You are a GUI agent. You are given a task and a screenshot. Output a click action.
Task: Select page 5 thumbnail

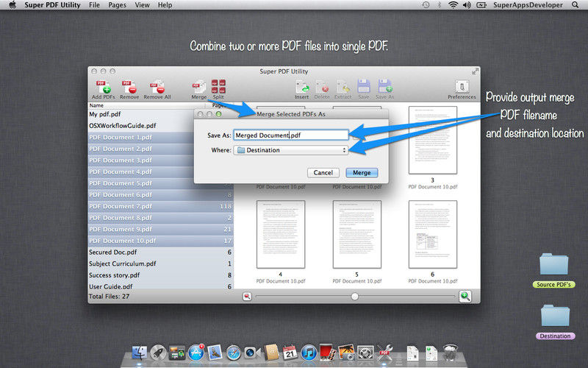[x=357, y=234]
